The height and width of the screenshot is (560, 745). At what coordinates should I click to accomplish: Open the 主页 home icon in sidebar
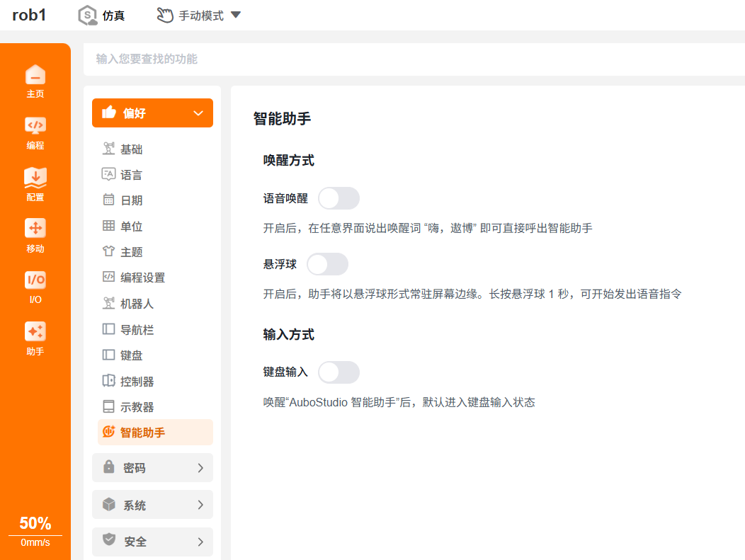click(35, 75)
